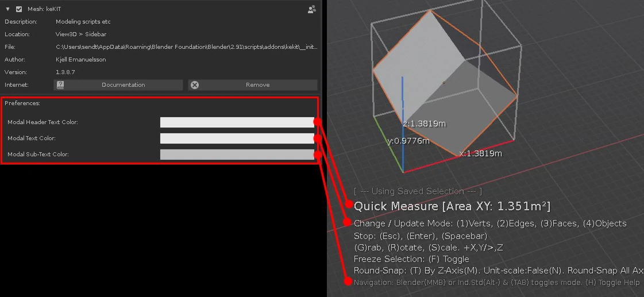
Task: Click the add-on File path text
Action: click(186, 47)
